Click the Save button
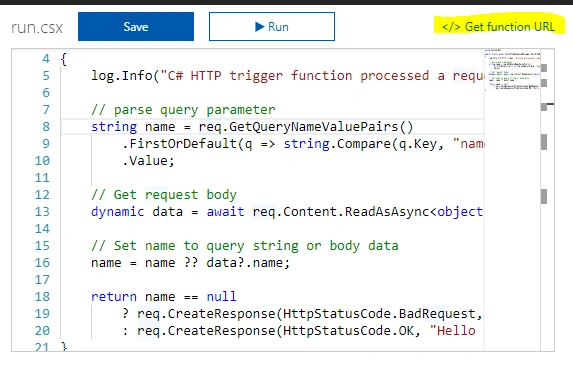 [x=136, y=26]
